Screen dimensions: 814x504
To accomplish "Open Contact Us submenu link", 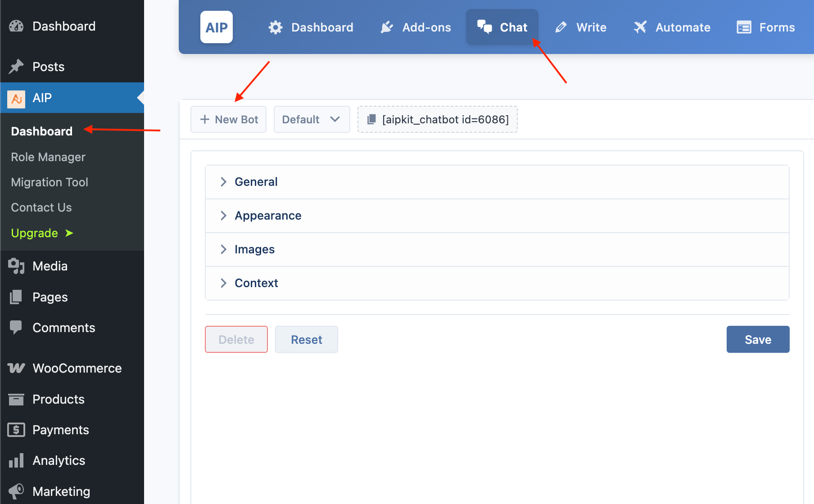I will coord(41,207).
